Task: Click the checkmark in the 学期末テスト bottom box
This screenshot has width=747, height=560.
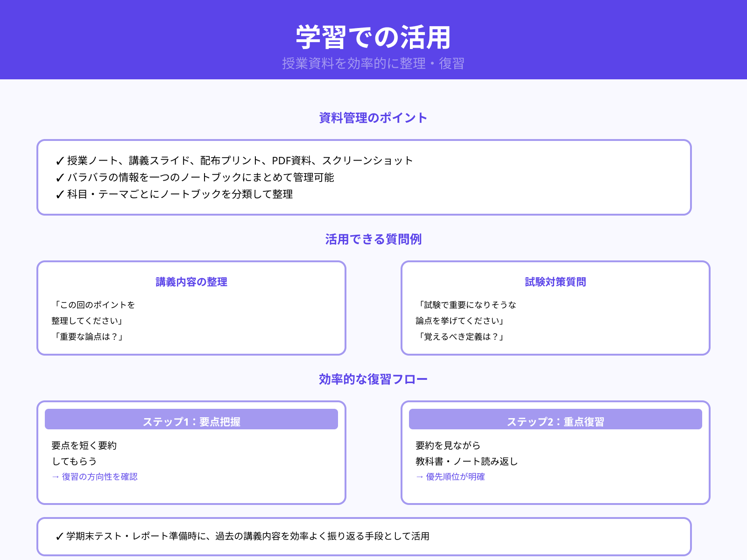Action: click(59, 537)
